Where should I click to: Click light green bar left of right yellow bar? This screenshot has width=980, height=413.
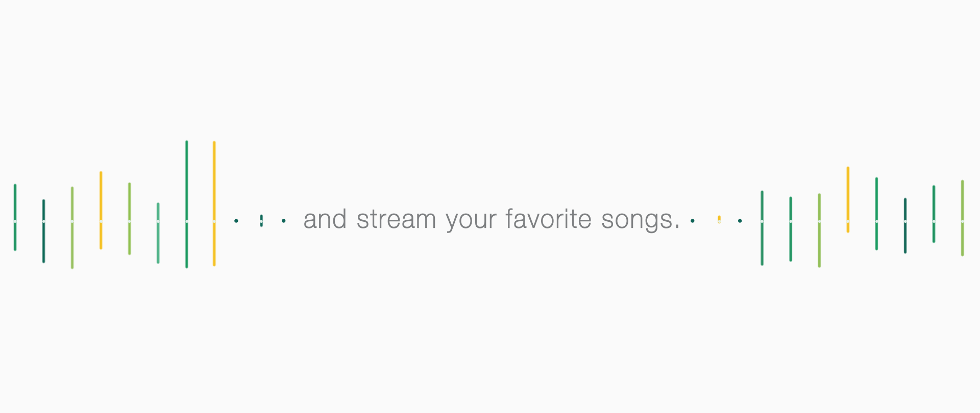820,230
